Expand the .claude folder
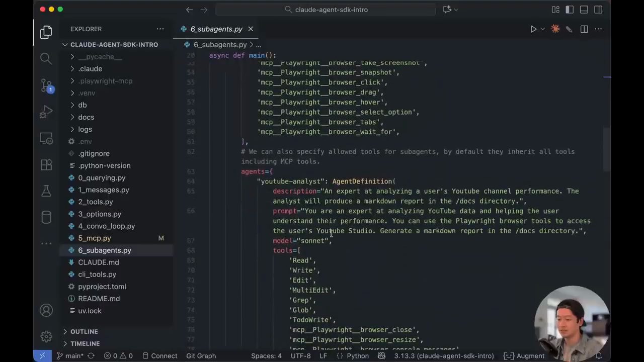 pyautogui.click(x=90, y=69)
